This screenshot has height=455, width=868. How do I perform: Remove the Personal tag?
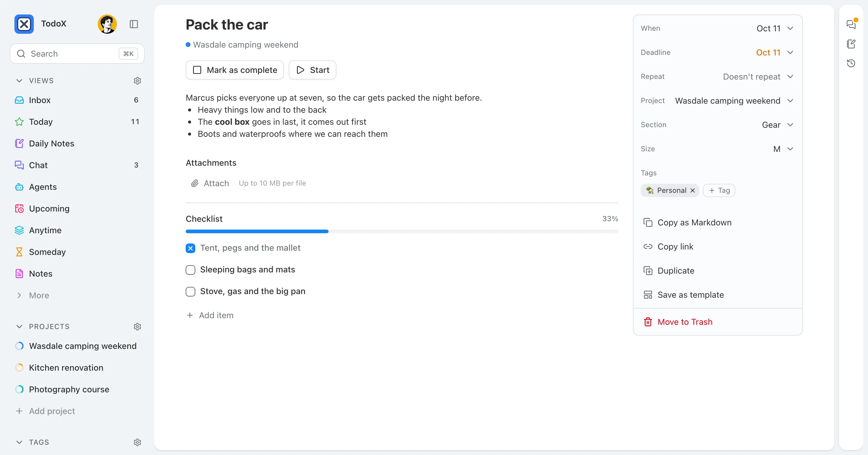pyautogui.click(x=693, y=190)
